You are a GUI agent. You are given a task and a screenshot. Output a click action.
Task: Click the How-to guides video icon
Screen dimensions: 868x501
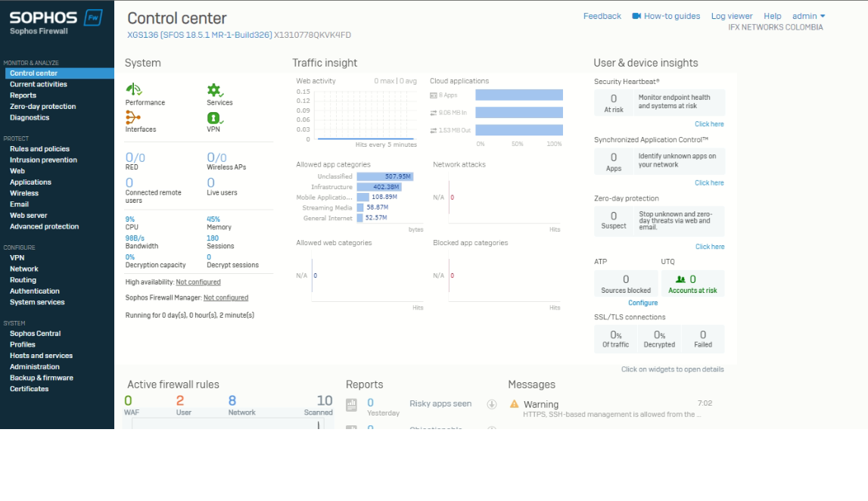[x=636, y=16]
